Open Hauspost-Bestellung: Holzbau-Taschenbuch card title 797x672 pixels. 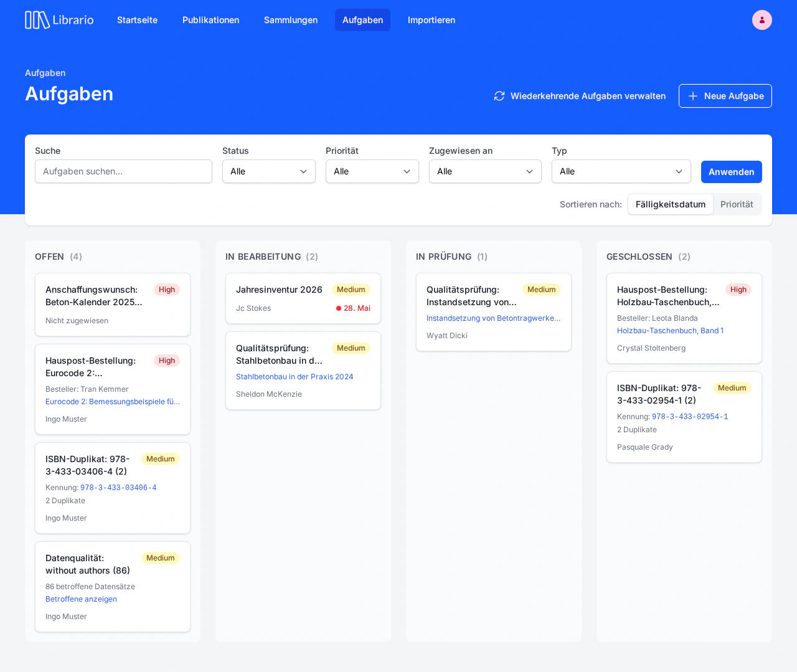[x=668, y=296]
